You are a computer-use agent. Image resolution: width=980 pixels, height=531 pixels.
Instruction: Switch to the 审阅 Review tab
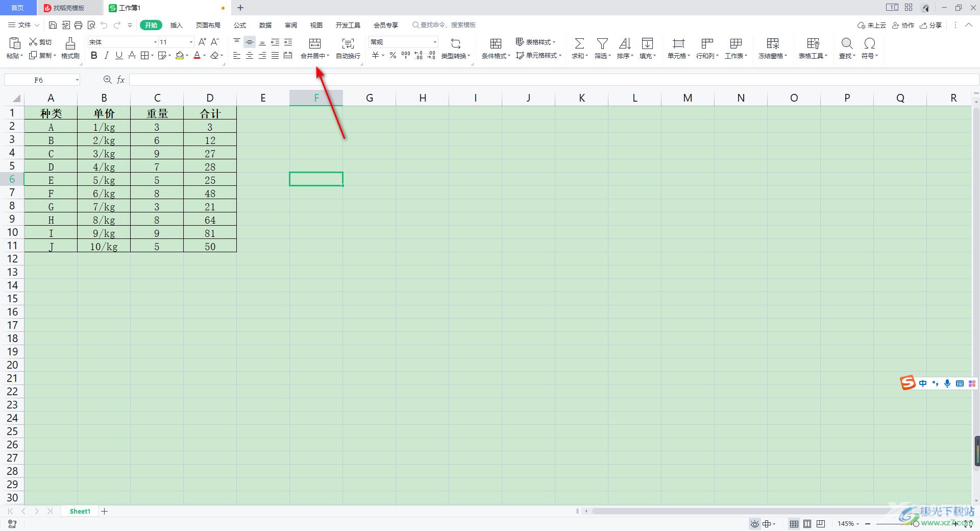point(291,25)
